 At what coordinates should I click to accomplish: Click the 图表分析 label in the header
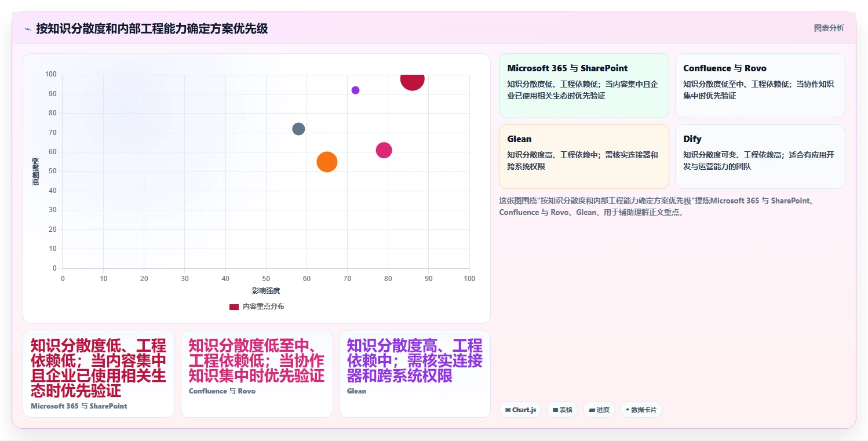pyautogui.click(x=829, y=28)
